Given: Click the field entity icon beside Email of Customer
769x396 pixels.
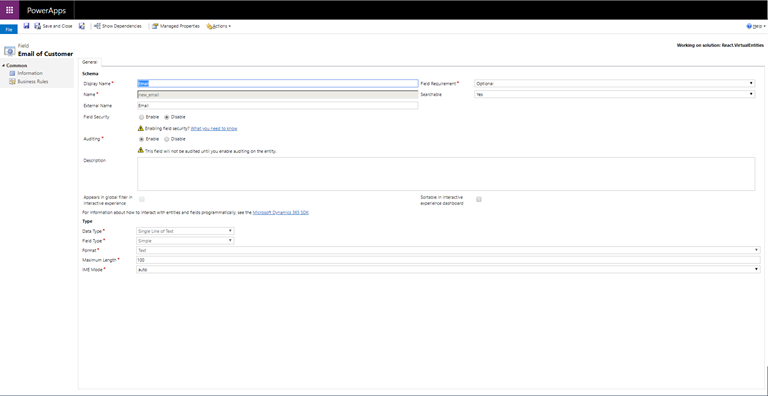Looking at the screenshot, I should click(9, 51).
